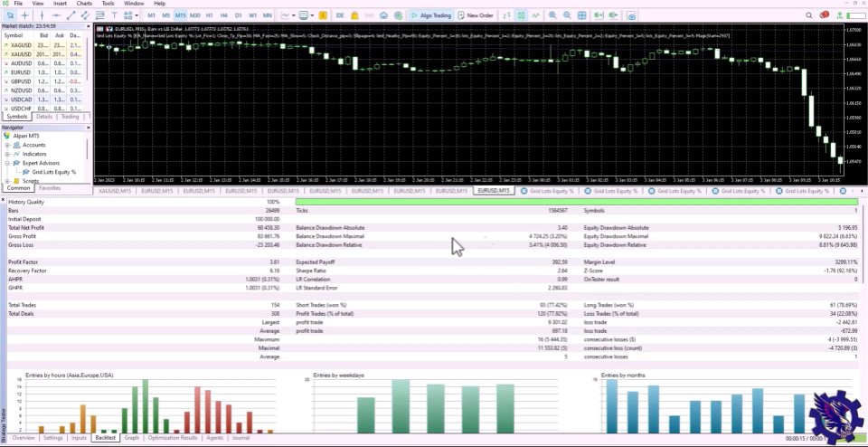
Task: Switch chart to M1 timeframe
Action: click(x=152, y=15)
